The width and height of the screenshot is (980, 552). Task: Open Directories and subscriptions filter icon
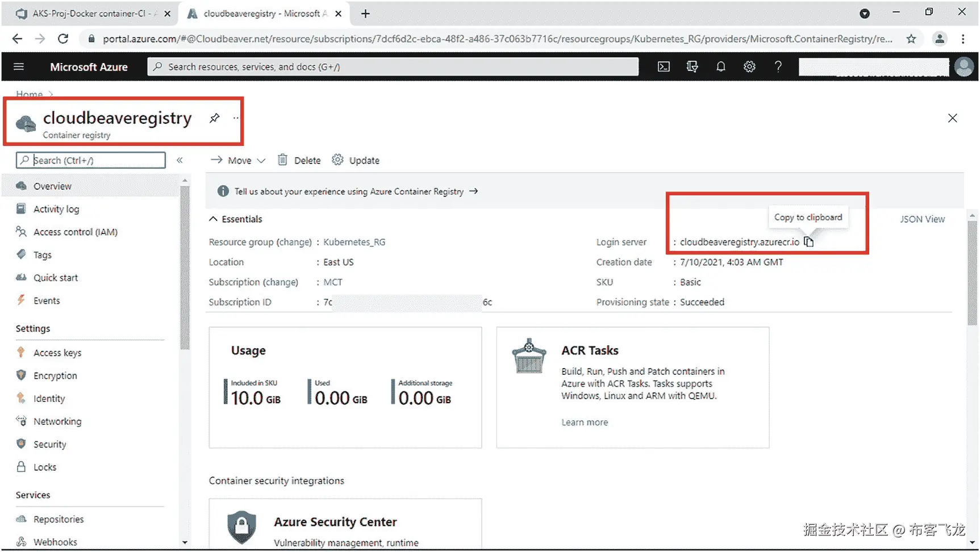tap(692, 67)
